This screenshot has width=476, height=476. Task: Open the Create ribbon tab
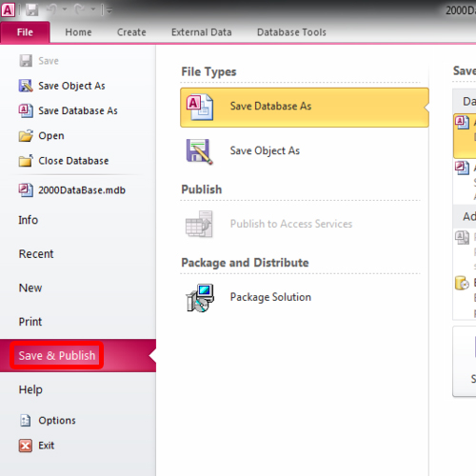click(131, 32)
